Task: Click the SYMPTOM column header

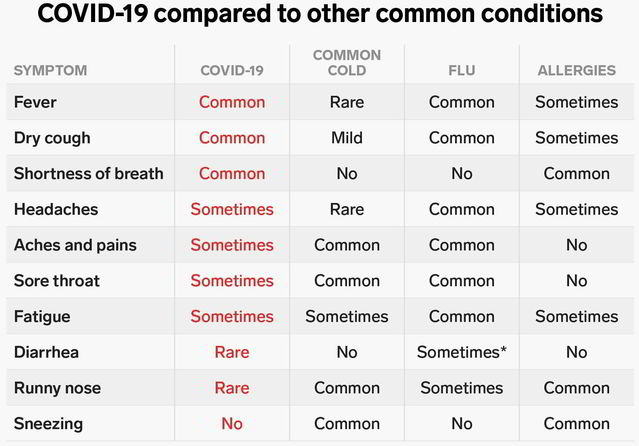Action: [50, 70]
